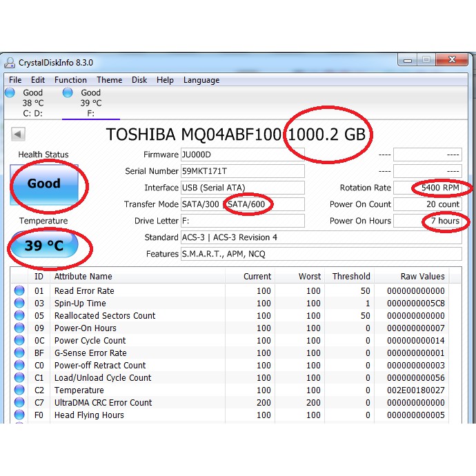The width and height of the screenshot is (476, 476).
Task: Click the status orb for Head Flying Hours
Action: tap(19, 415)
